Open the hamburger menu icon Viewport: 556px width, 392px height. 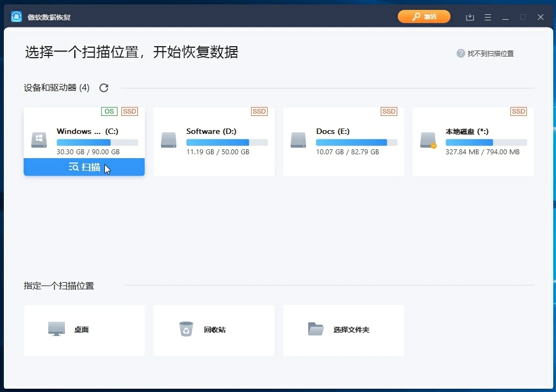click(x=488, y=17)
